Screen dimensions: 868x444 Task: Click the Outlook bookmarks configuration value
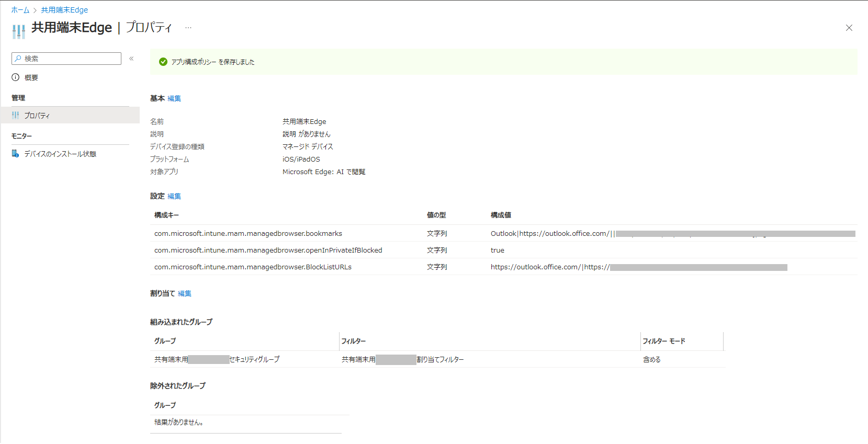click(x=673, y=233)
